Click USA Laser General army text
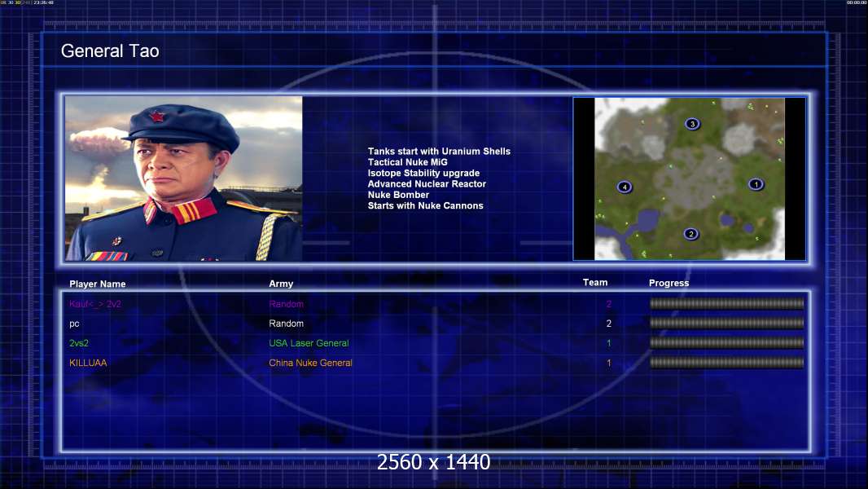 (309, 343)
